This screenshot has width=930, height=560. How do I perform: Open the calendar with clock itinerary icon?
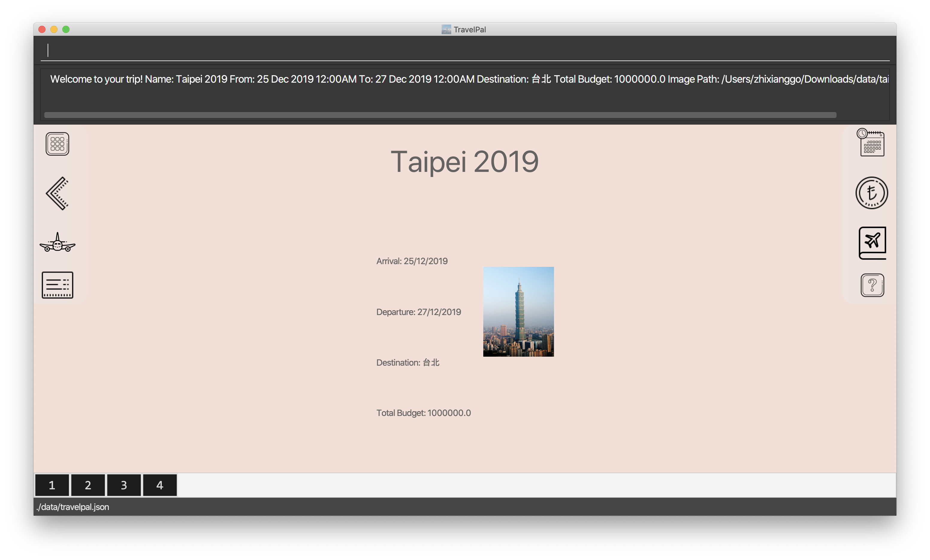pos(872,143)
